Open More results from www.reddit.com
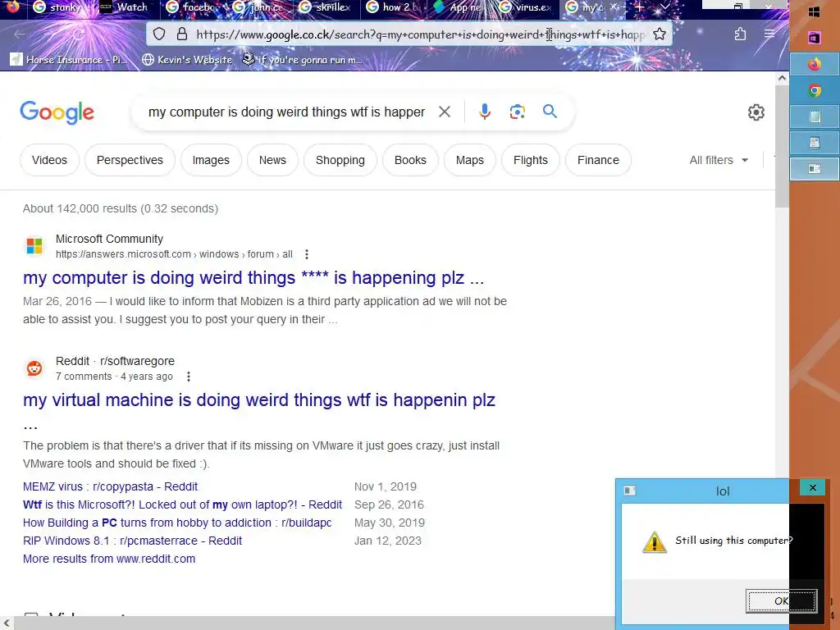The height and width of the screenshot is (630, 840). click(x=109, y=559)
